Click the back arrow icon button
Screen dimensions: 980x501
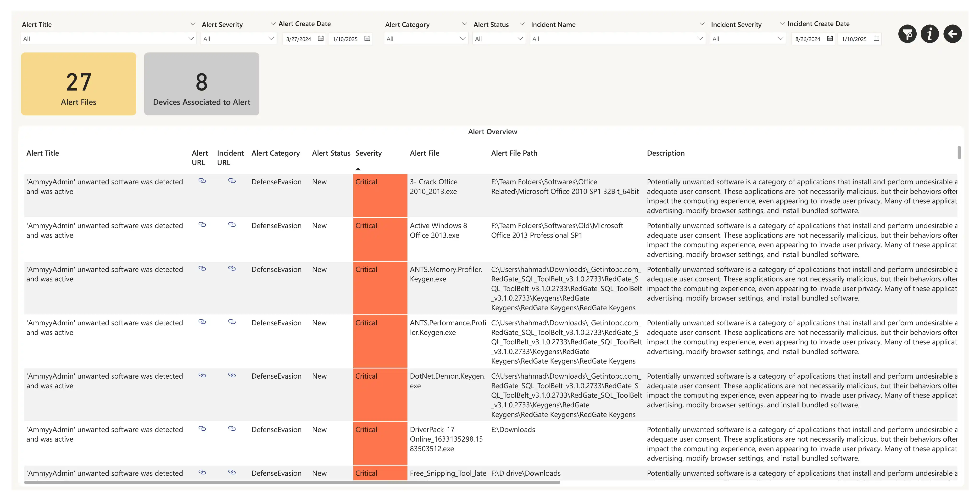click(x=952, y=34)
